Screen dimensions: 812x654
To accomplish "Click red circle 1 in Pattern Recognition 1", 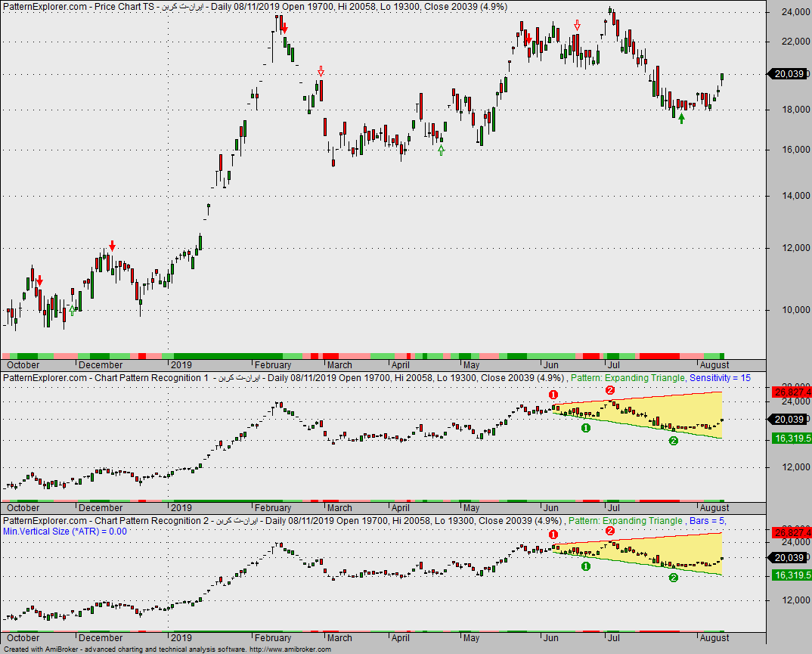I will [553, 395].
